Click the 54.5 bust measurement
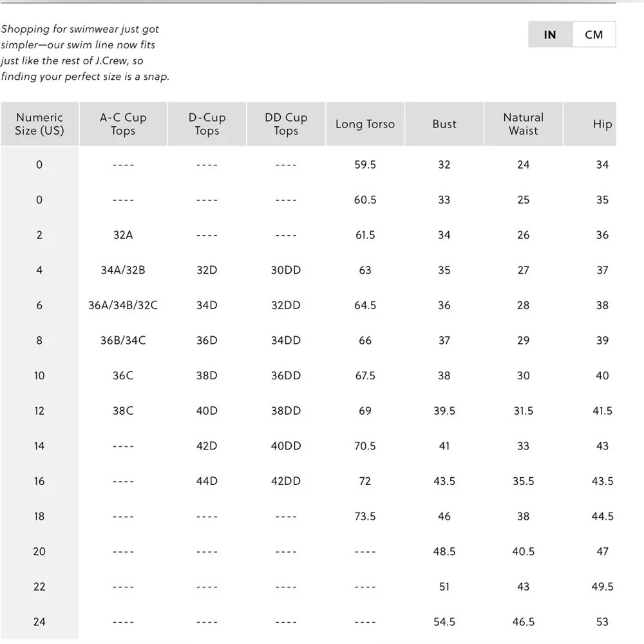Screen dimensions: 644x644 444,622
